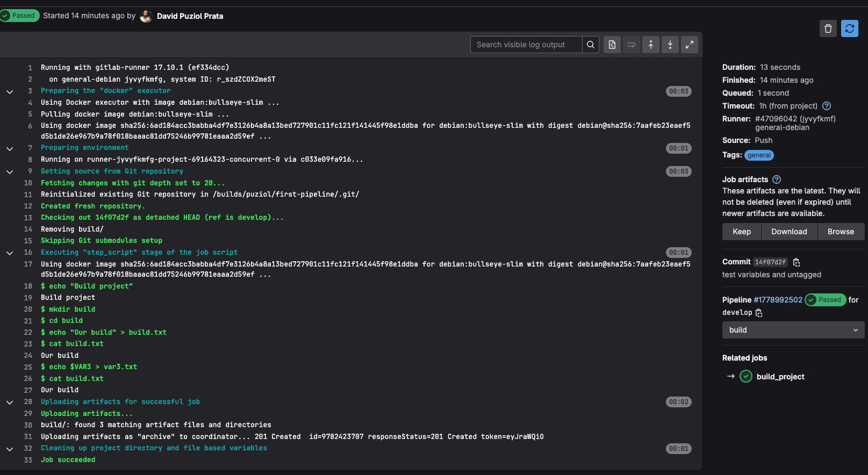Select the build_project related job
This screenshot has height=475, width=868.
(780, 377)
